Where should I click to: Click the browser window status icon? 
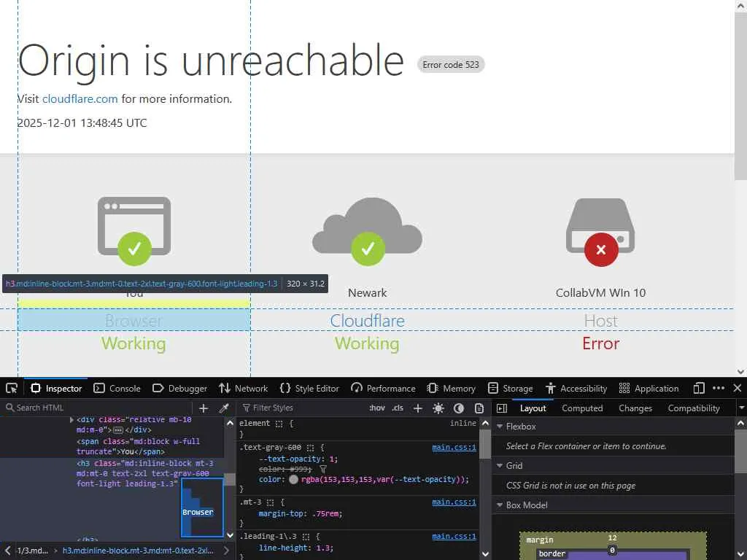click(x=134, y=230)
